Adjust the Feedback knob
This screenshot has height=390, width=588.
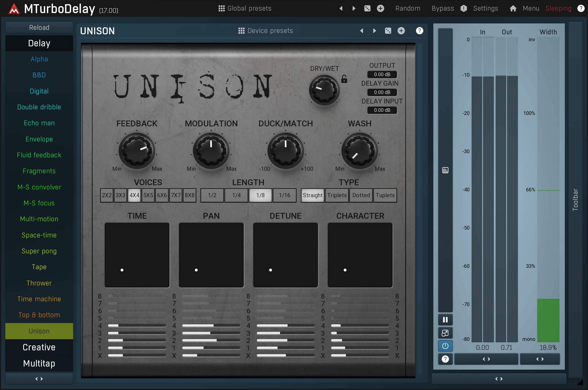click(137, 151)
